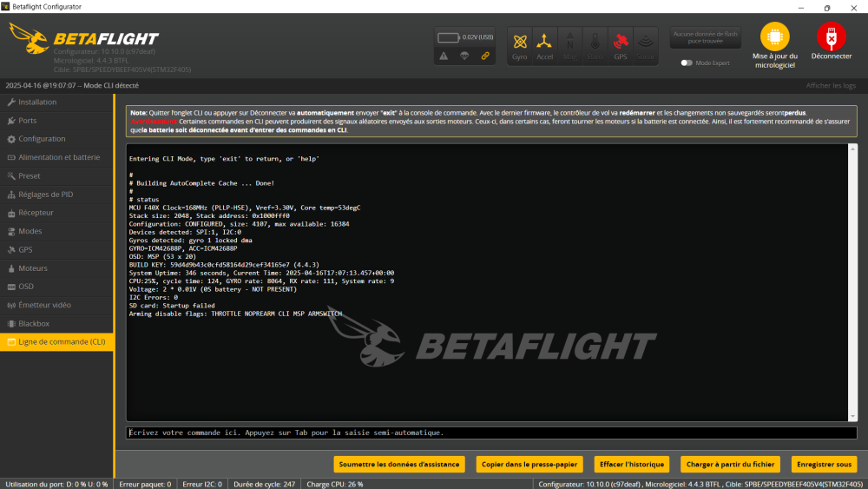Switch to the Moteurs tab
Screen dimensions: 868x489
pos(33,268)
